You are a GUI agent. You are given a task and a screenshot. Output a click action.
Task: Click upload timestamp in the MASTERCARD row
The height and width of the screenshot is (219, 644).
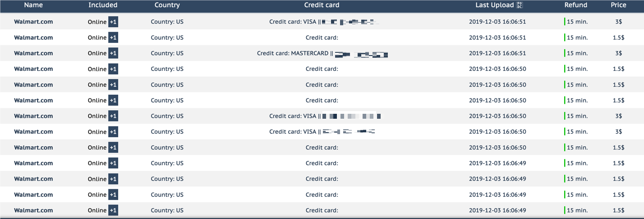(497, 53)
